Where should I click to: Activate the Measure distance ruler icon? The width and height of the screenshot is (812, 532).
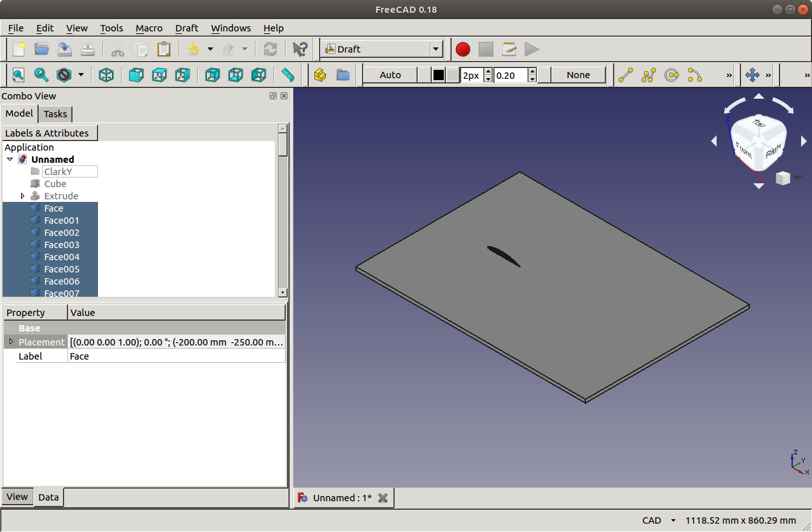tap(288, 75)
